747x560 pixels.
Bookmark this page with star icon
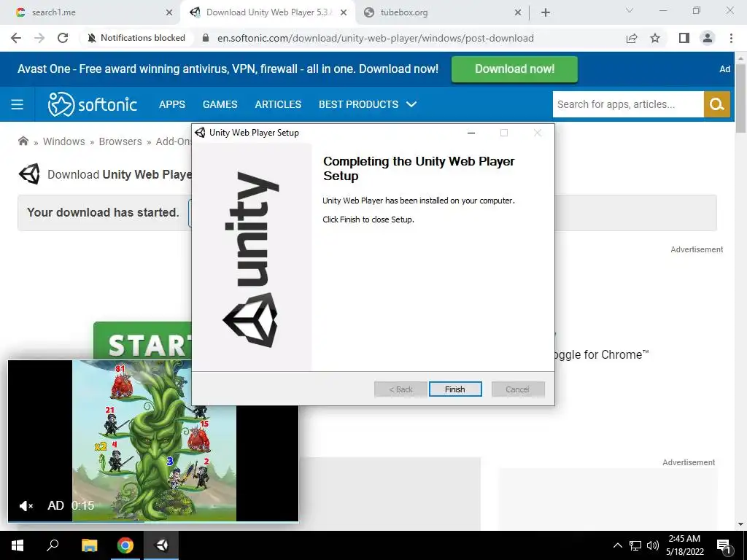click(x=655, y=38)
